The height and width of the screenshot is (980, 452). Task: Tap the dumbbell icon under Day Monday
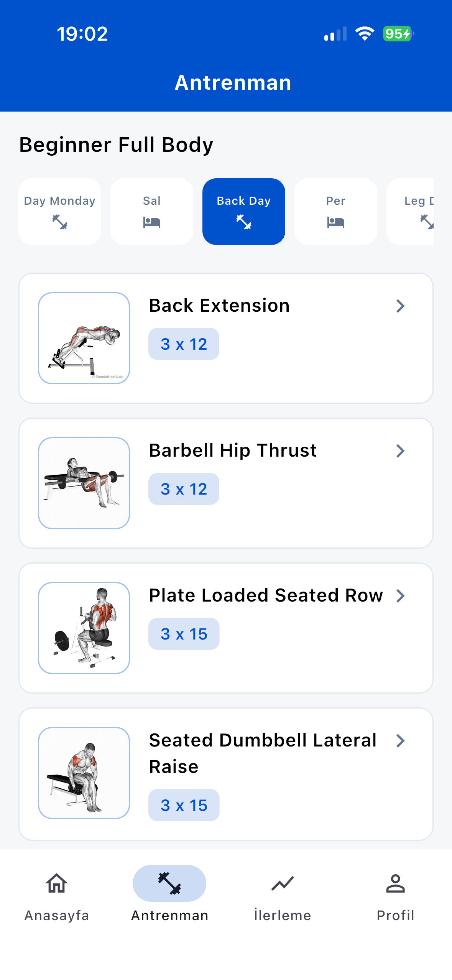coord(60,222)
